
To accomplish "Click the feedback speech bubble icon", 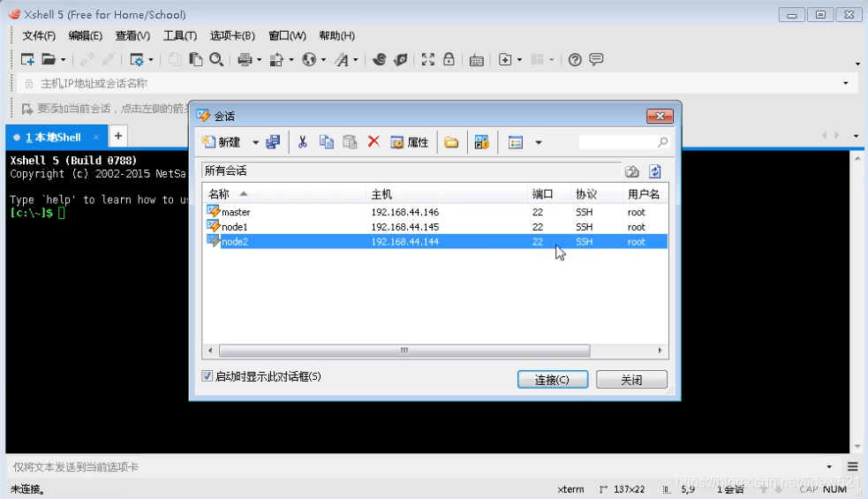I will point(596,59).
